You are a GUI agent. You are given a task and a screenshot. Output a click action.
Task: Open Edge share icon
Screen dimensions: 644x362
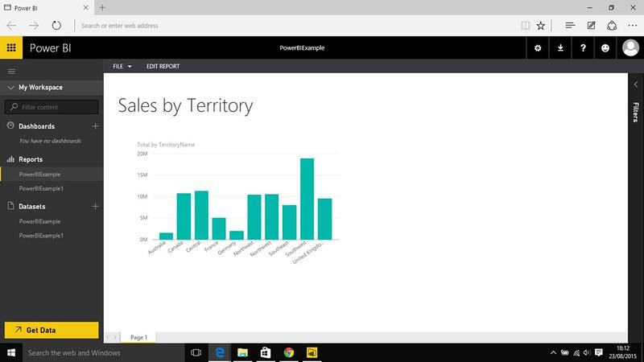[x=612, y=26]
